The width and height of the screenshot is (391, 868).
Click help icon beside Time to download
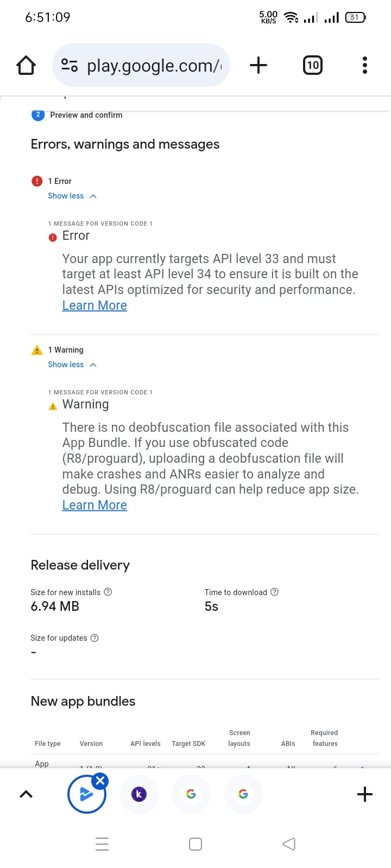(x=275, y=592)
